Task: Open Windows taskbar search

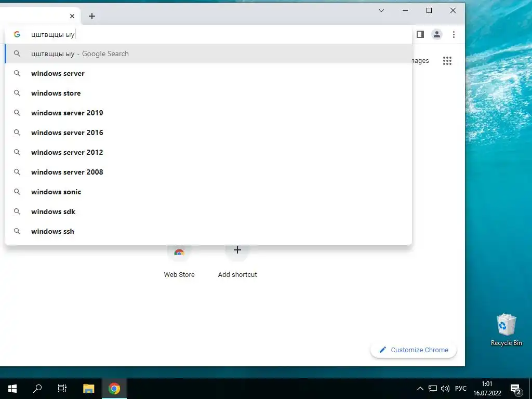Action: click(37, 389)
